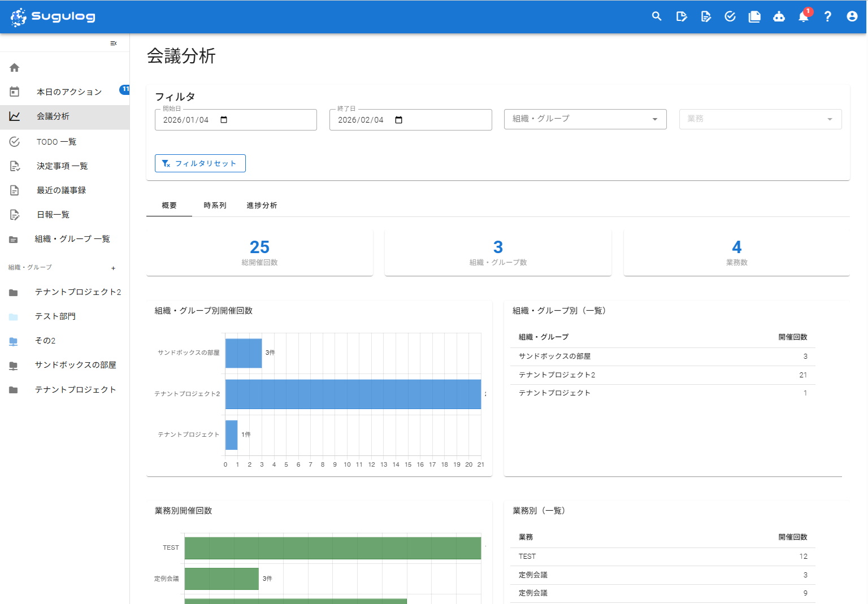This screenshot has height=604, width=868.
Task: Navigate home using the house icon
Action: (x=14, y=67)
